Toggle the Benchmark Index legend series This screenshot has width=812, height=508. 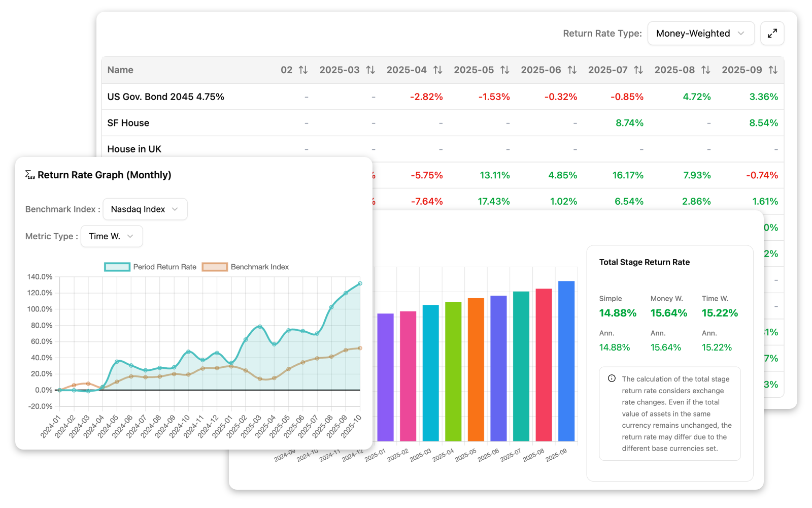pyautogui.click(x=245, y=267)
